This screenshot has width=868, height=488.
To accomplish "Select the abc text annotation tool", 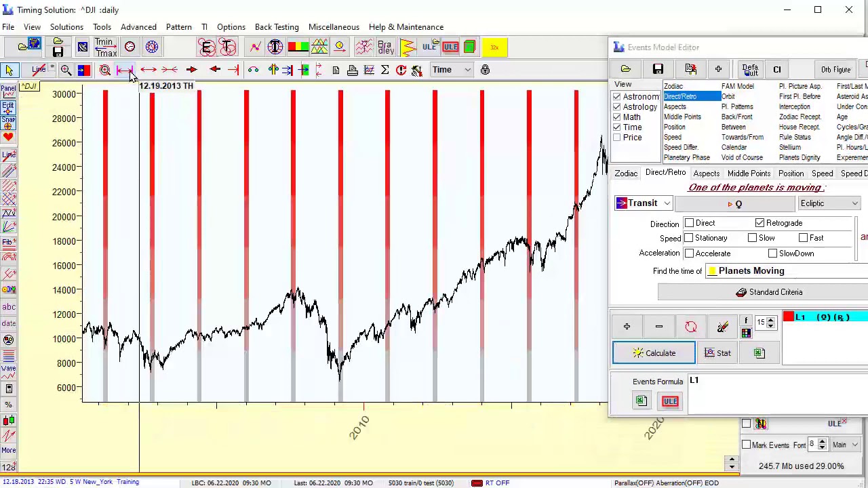I will 9,307.
